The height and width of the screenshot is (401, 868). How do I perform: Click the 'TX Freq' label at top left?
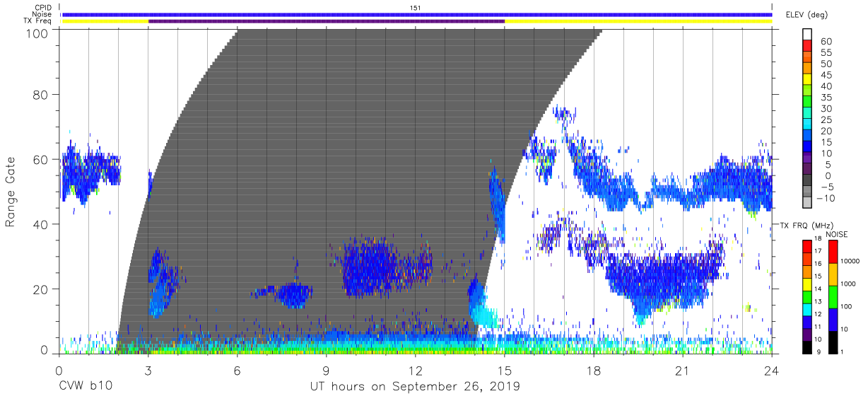[x=38, y=21]
